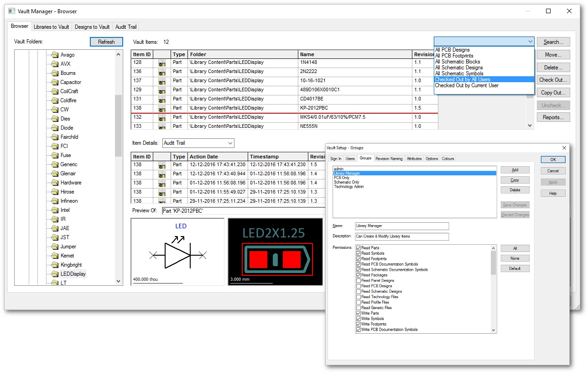The height and width of the screenshot is (373, 588).
Task: Click the Diode folder icon
Action: pos(55,128)
